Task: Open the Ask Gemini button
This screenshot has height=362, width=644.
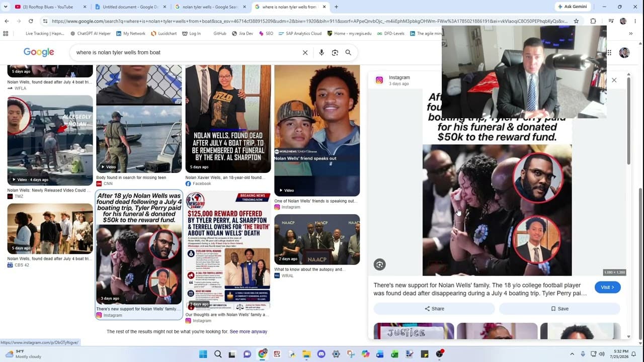Action: pyautogui.click(x=573, y=7)
